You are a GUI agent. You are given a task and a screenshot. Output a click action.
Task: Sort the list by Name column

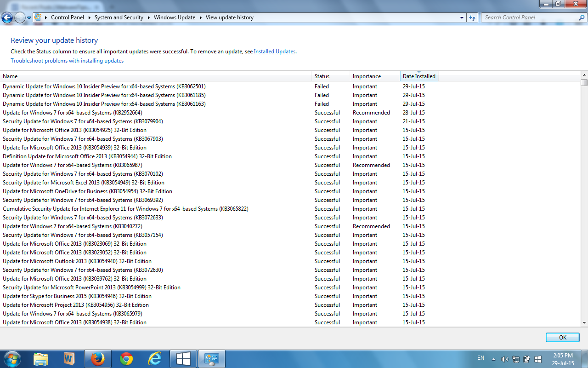pos(156,76)
